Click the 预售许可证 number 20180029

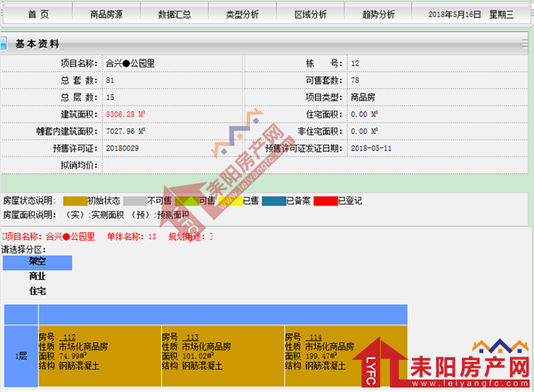(122, 148)
